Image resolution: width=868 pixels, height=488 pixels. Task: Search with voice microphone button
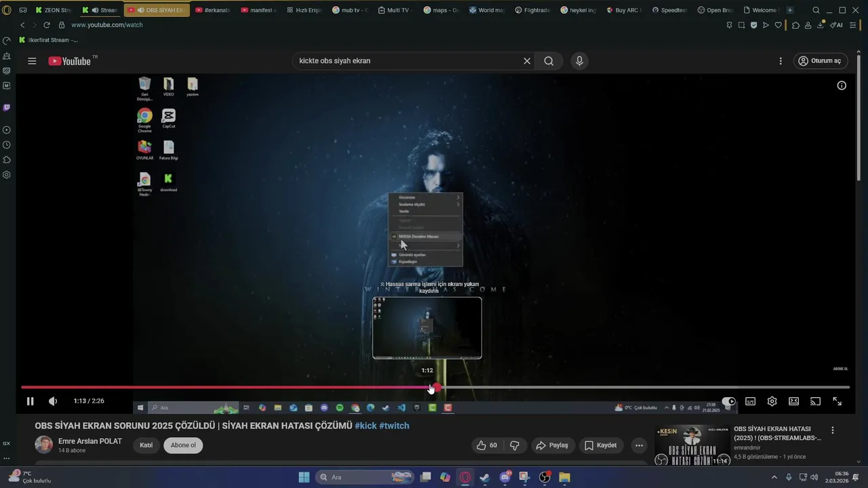[x=579, y=61]
